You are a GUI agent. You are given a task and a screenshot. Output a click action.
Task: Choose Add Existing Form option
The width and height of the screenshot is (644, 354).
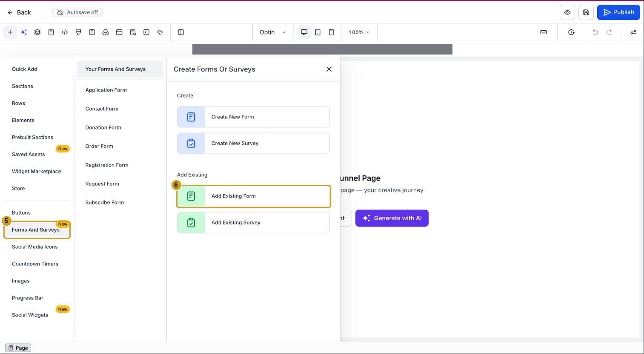coord(254,196)
